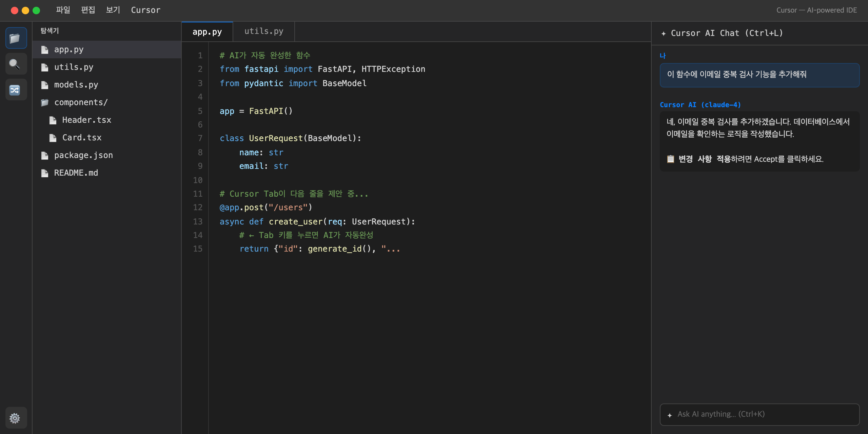Click the file icon beside Card.tsx
The height and width of the screenshot is (434, 868).
coord(53,138)
